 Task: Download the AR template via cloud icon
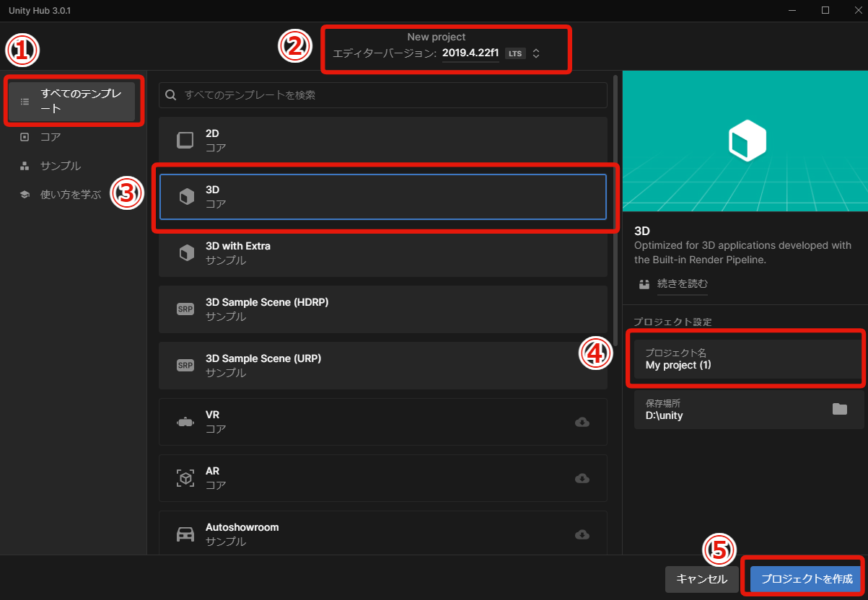tap(582, 478)
